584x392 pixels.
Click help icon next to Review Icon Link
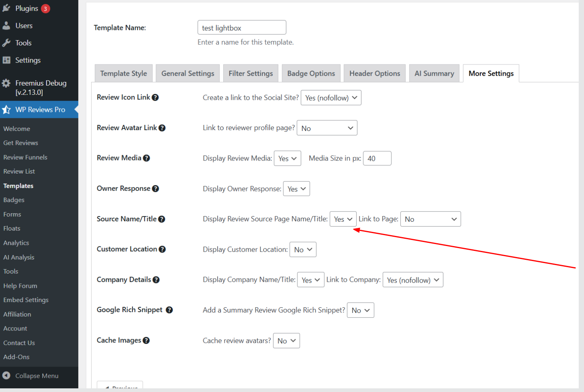coord(155,97)
